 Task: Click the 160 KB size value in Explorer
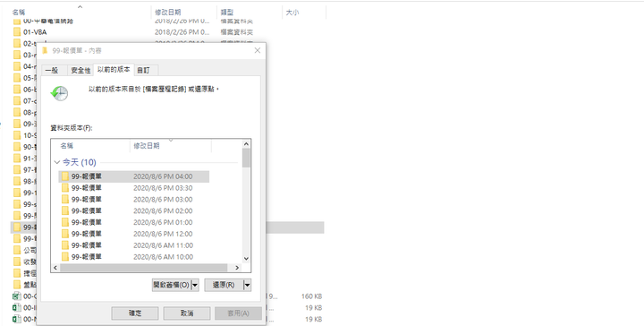click(x=312, y=296)
